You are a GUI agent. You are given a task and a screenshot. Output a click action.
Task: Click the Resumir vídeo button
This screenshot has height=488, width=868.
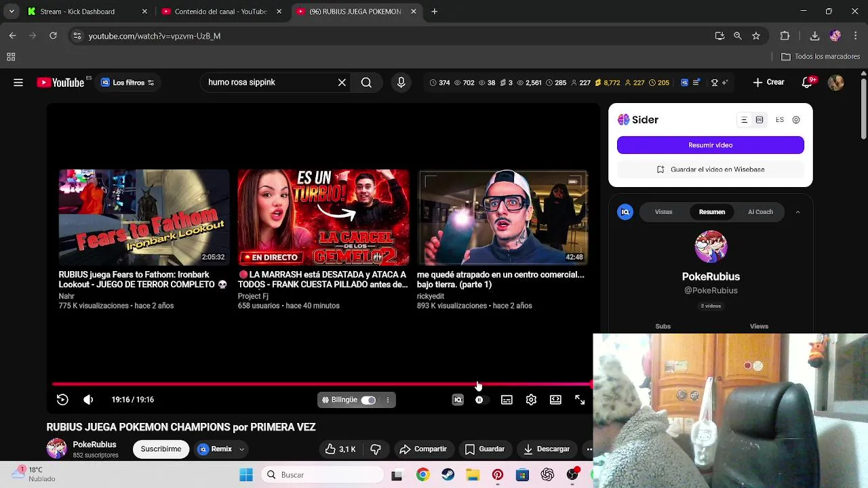711,145
